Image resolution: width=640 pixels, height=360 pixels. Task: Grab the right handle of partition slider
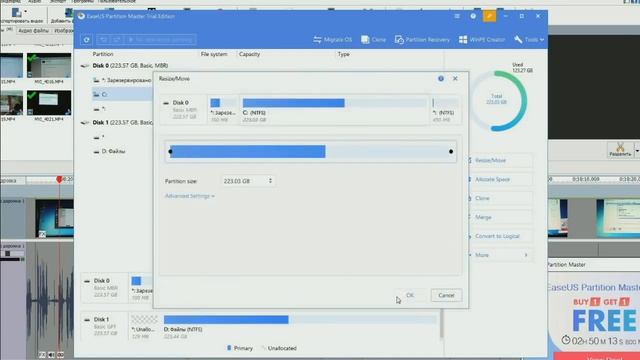click(451, 151)
